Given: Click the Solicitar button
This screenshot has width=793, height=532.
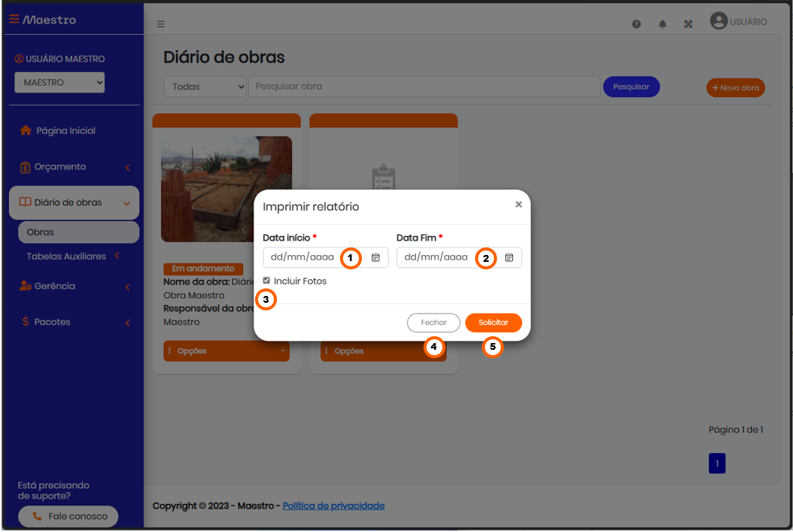Looking at the screenshot, I should click(x=493, y=323).
